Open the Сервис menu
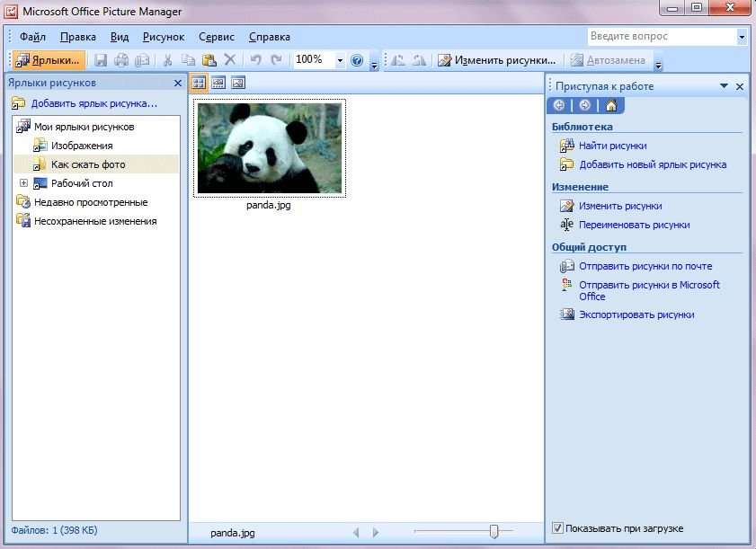756x549 pixels. coord(216,37)
